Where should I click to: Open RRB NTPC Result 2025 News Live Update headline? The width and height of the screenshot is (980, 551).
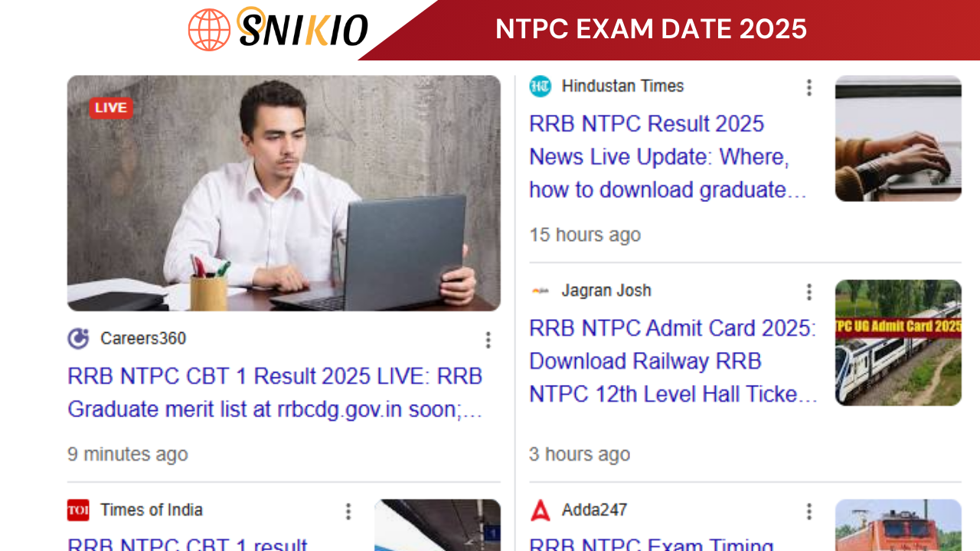(668, 157)
